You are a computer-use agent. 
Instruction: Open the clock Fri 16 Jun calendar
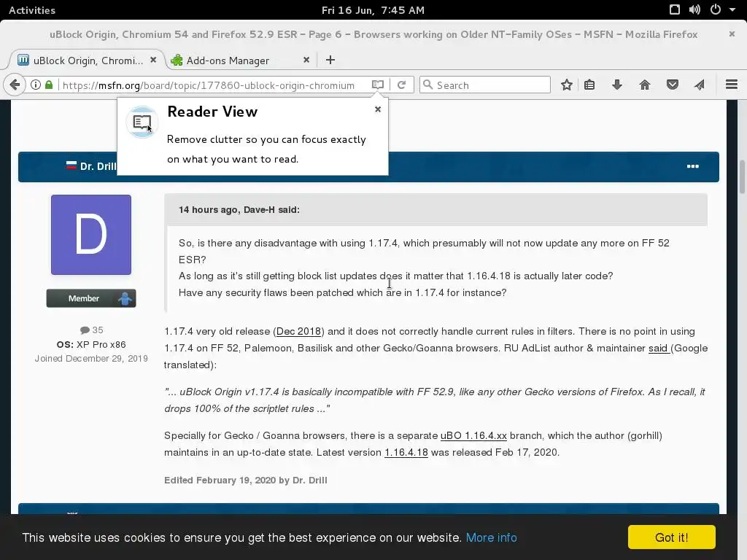[373, 10]
